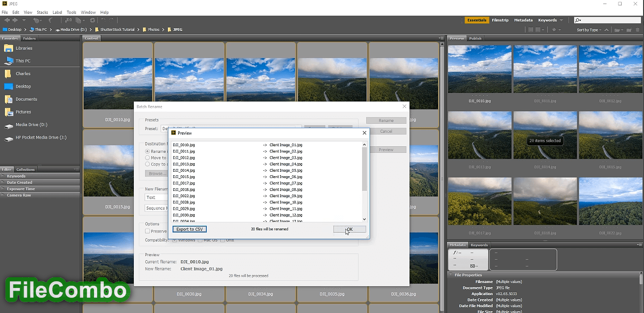Open the Tools menu
The height and width of the screenshot is (313, 644).
tap(71, 13)
